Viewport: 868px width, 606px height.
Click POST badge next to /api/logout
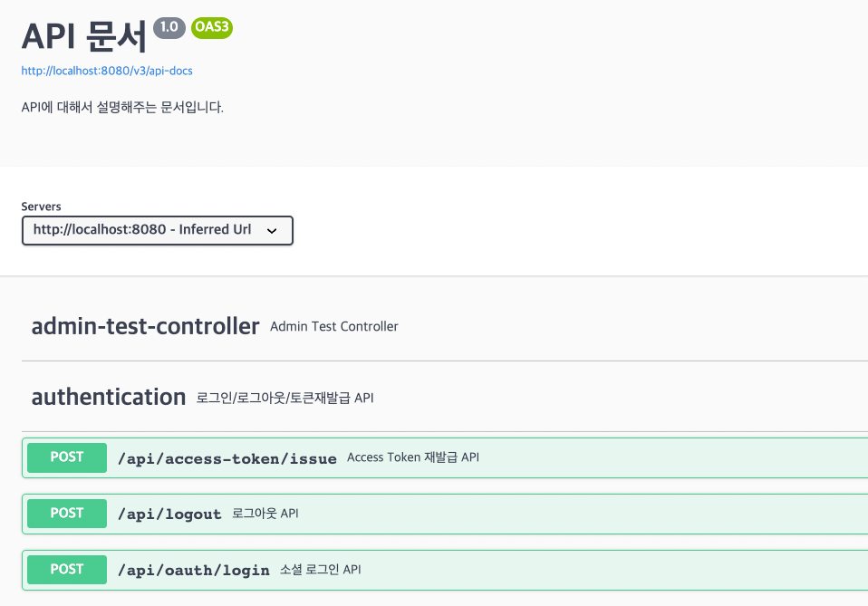pos(67,514)
